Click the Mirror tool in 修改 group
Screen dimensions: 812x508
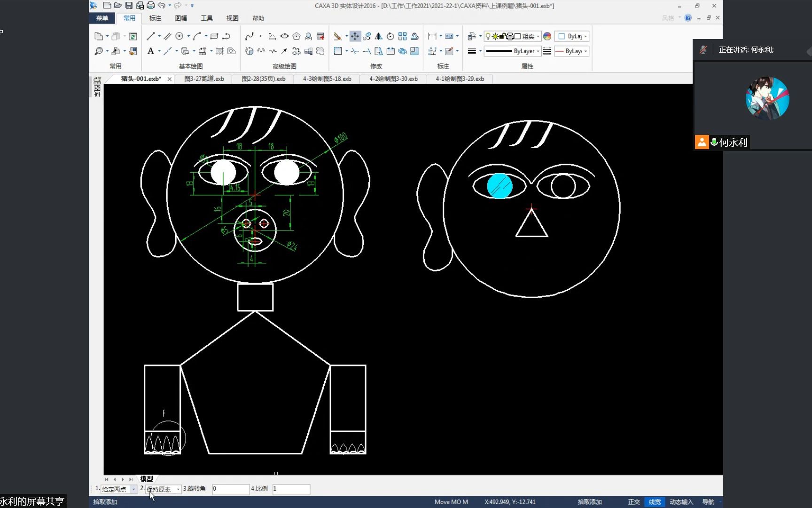tap(379, 36)
